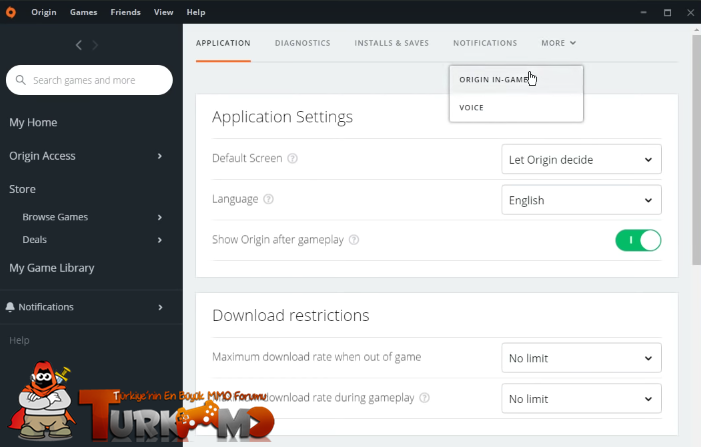701x447 pixels.
Task: Open the Friends menu
Action: click(x=125, y=12)
